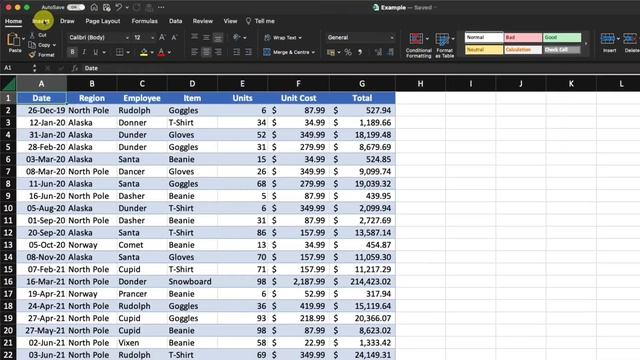The image size is (640, 360).
Task: Apply percent style format
Action: tap(348, 52)
